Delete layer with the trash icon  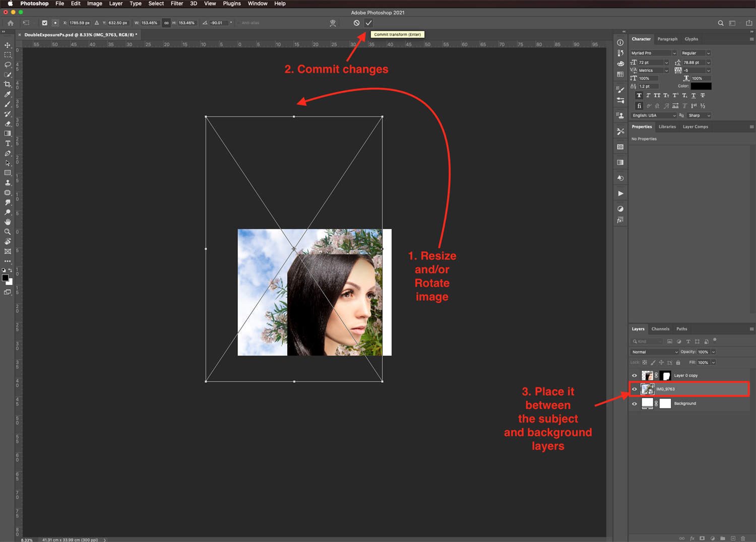pos(743,538)
